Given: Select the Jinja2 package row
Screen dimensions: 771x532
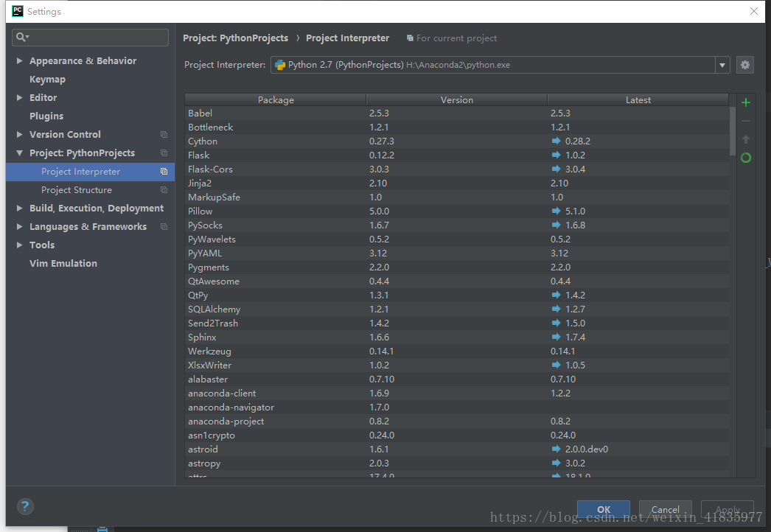Looking at the screenshot, I should (457, 183).
